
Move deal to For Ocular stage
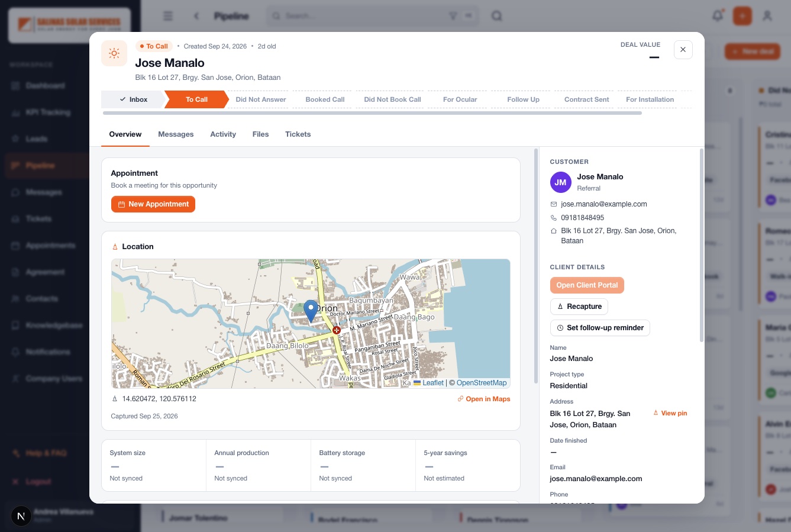pyautogui.click(x=460, y=99)
